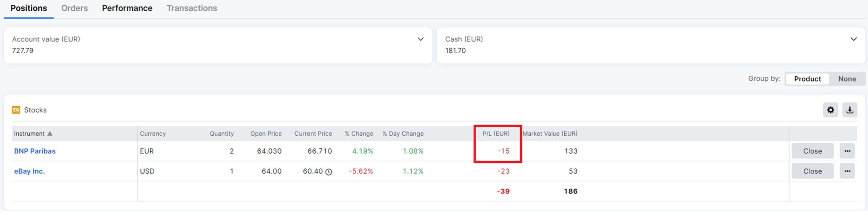Expand the Account value panel
This screenshot has height=214, width=868.
click(x=421, y=39)
